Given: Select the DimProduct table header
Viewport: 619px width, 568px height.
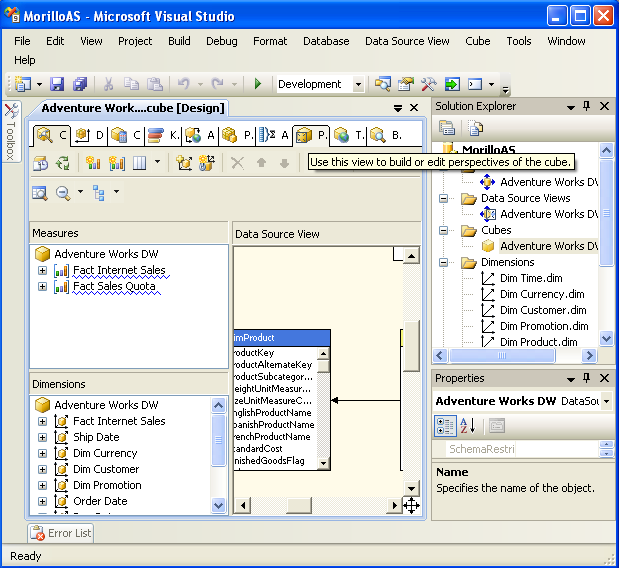Looking at the screenshot, I should coord(282,338).
